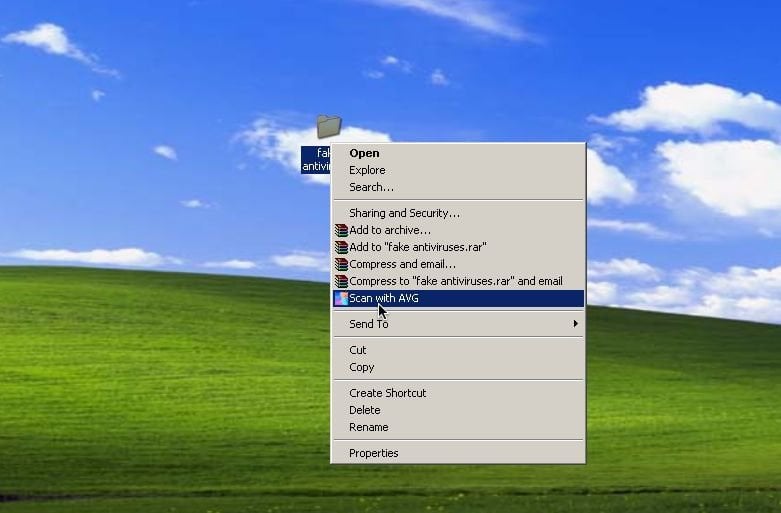Expand the Send To submenu arrow
Image resolution: width=781 pixels, height=513 pixels.
click(x=575, y=324)
